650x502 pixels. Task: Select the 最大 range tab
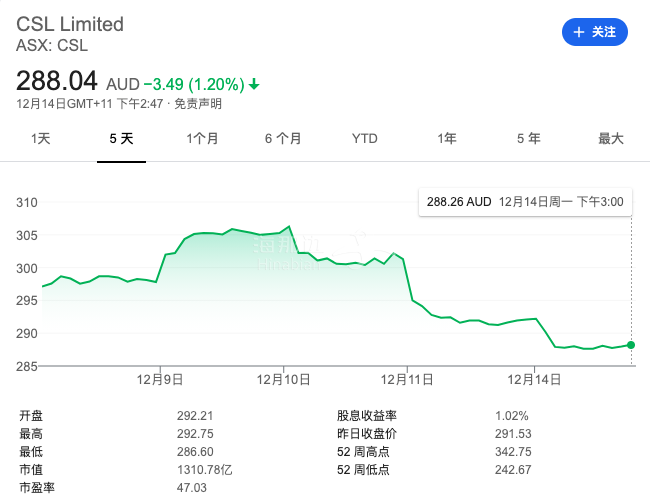tap(611, 138)
